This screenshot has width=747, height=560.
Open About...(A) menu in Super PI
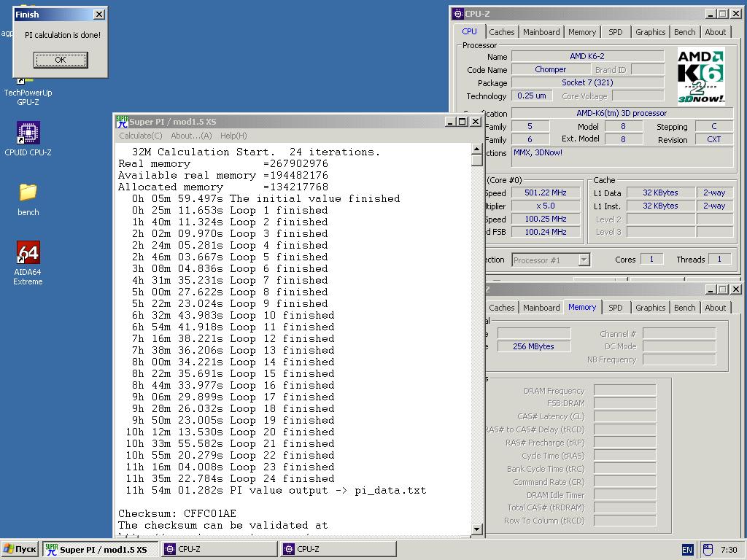point(191,136)
